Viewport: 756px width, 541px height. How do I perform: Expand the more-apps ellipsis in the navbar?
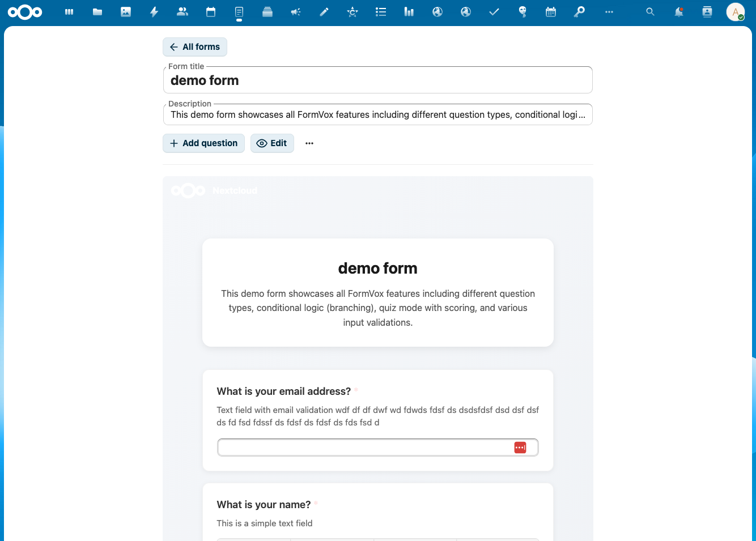click(609, 11)
